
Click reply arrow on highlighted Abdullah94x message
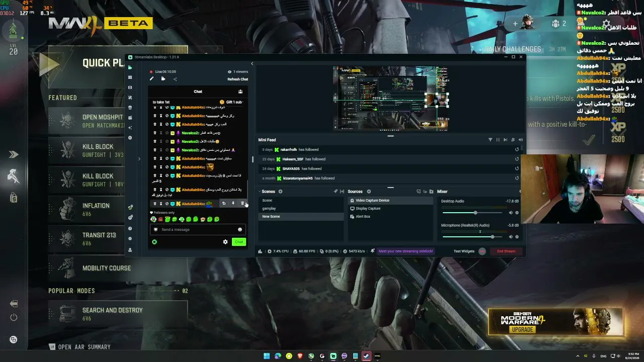(x=224, y=204)
